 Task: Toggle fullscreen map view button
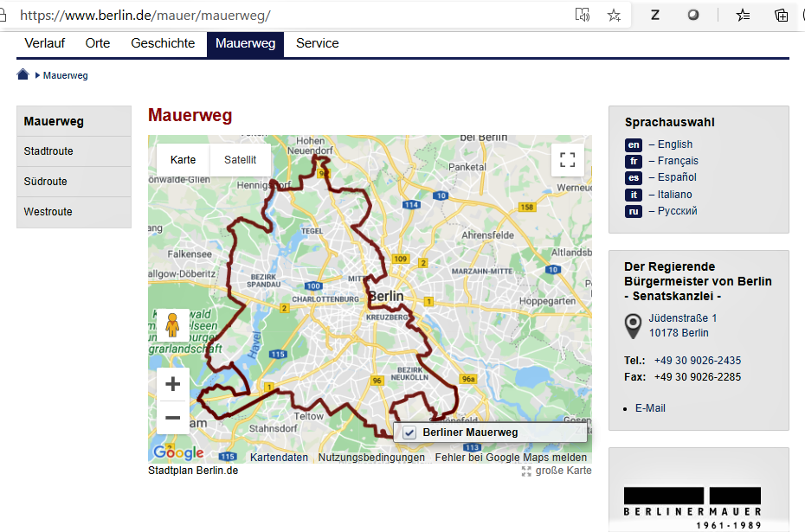(x=567, y=160)
